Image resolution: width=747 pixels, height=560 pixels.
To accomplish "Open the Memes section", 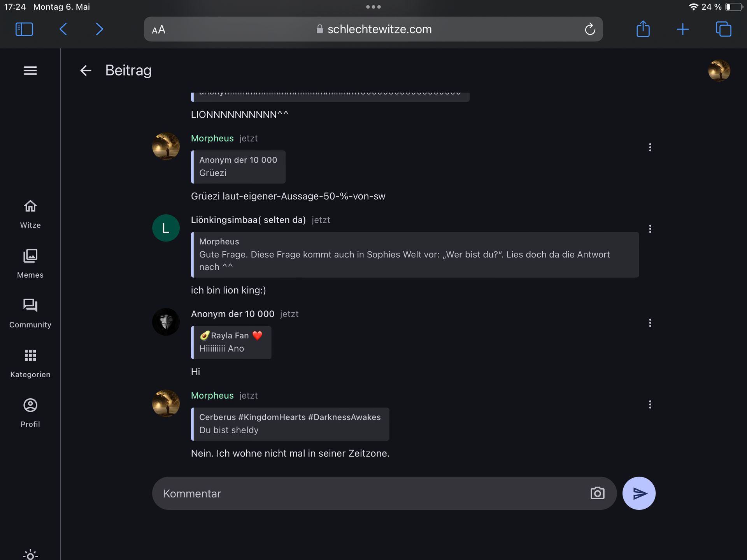I will tap(30, 264).
